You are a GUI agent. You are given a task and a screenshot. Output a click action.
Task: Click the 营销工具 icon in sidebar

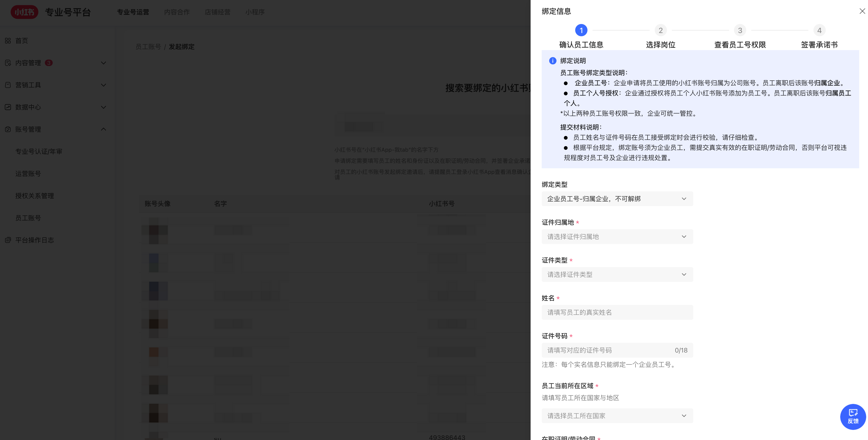point(8,85)
